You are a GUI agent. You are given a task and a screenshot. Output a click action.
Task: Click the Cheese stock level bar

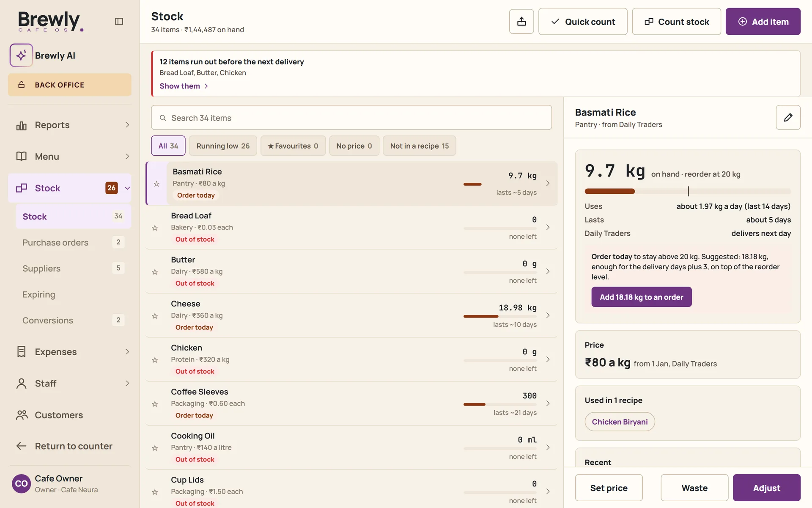tap(500, 316)
